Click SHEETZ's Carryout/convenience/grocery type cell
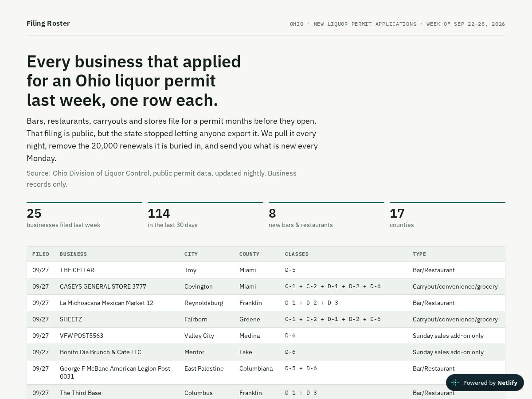Image resolution: width=532 pixels, height=399 pixels. pos(455,319)
